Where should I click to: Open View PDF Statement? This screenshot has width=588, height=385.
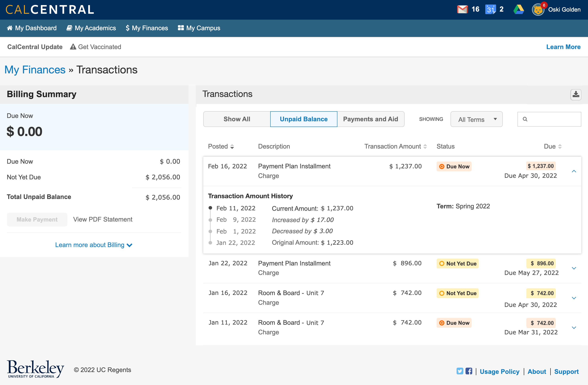[103, 219]
